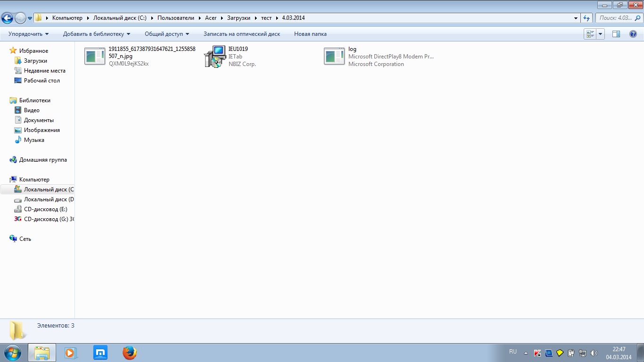Click the Explorer back arrow button

8,18
